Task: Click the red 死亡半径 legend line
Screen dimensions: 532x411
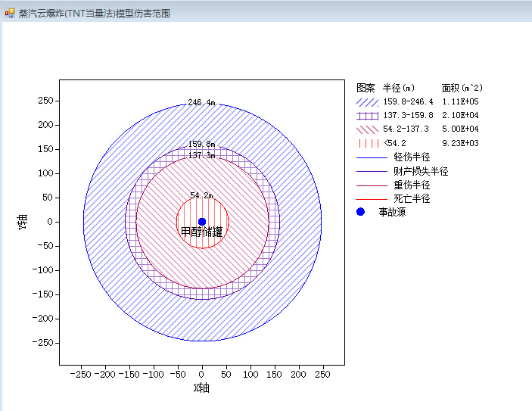Action: [x=372, y=199]
